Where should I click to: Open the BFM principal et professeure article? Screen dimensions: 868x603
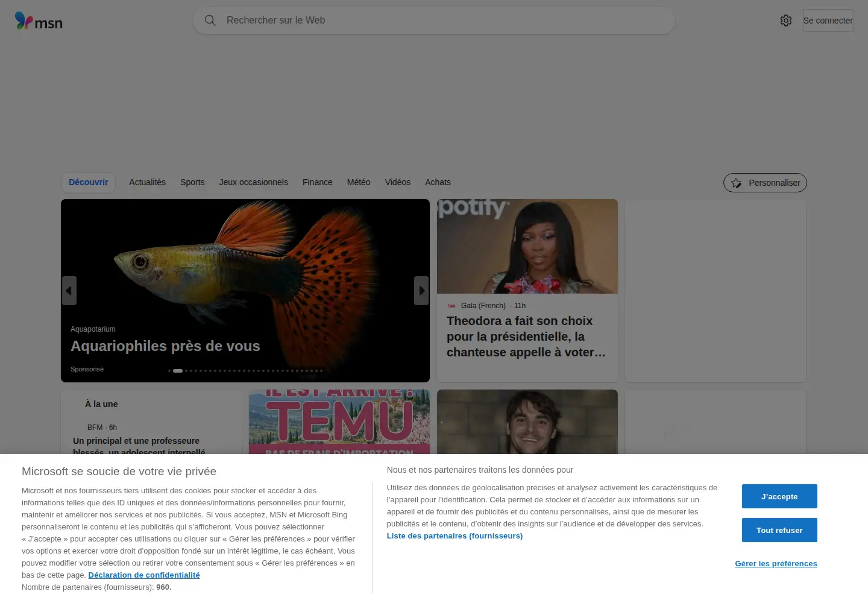(x=139, y=447)
